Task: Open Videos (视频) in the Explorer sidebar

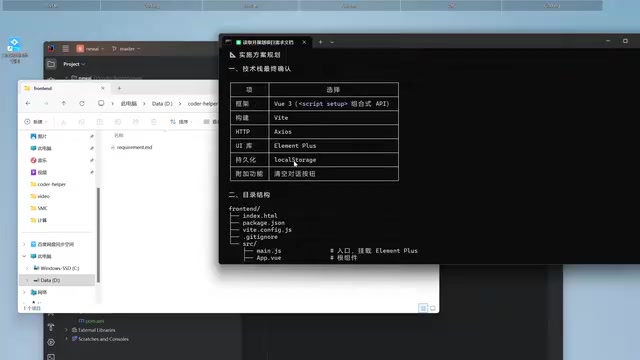Action: click(39, 172)
